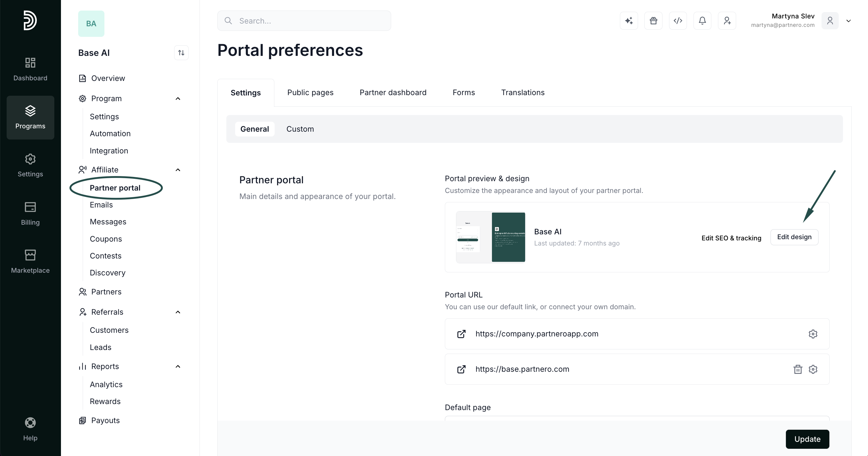Collapse the Affiliate section
Image resolution: width=868 pixels, height=456 pixels.
178,170
